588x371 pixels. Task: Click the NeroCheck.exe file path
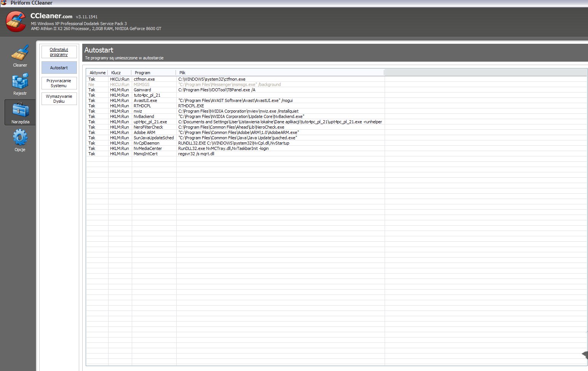(231, 127)
